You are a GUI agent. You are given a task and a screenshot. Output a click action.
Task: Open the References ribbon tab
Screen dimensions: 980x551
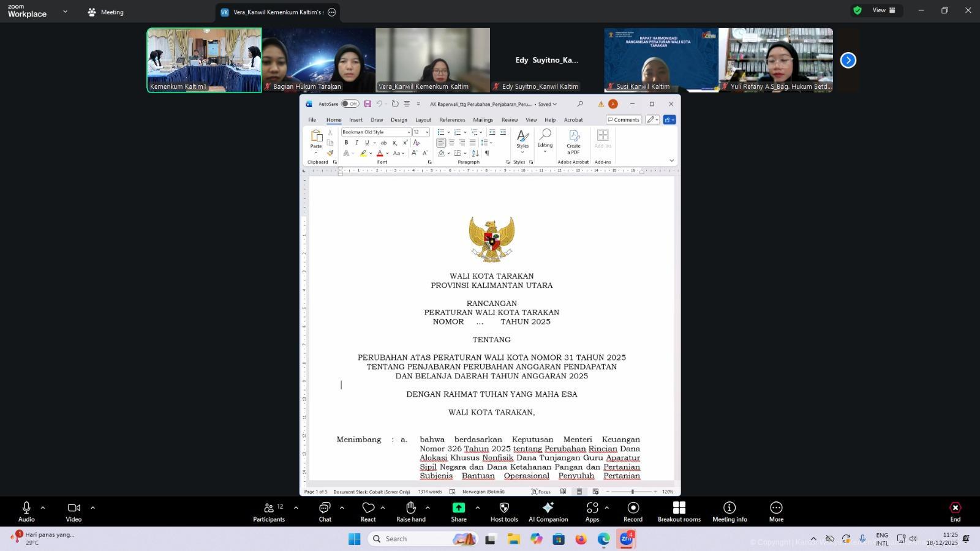pos(452,120)
